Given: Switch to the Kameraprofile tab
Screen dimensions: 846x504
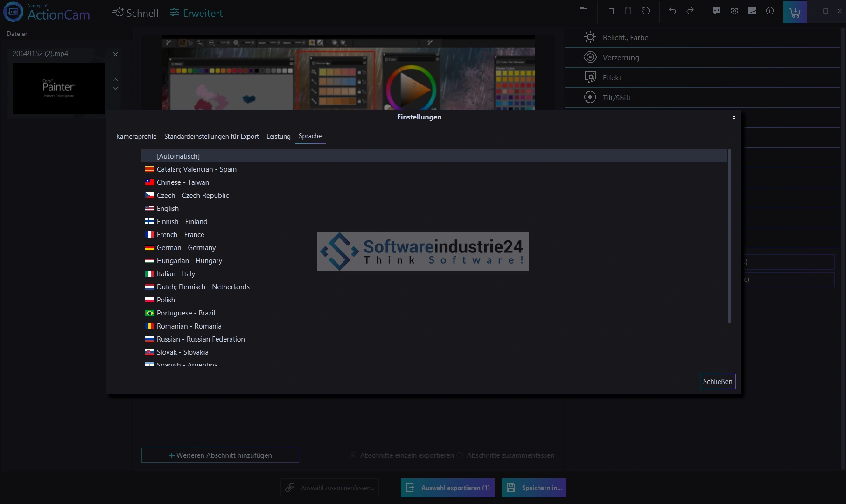Looking at the screenshot, I should 136,136.
